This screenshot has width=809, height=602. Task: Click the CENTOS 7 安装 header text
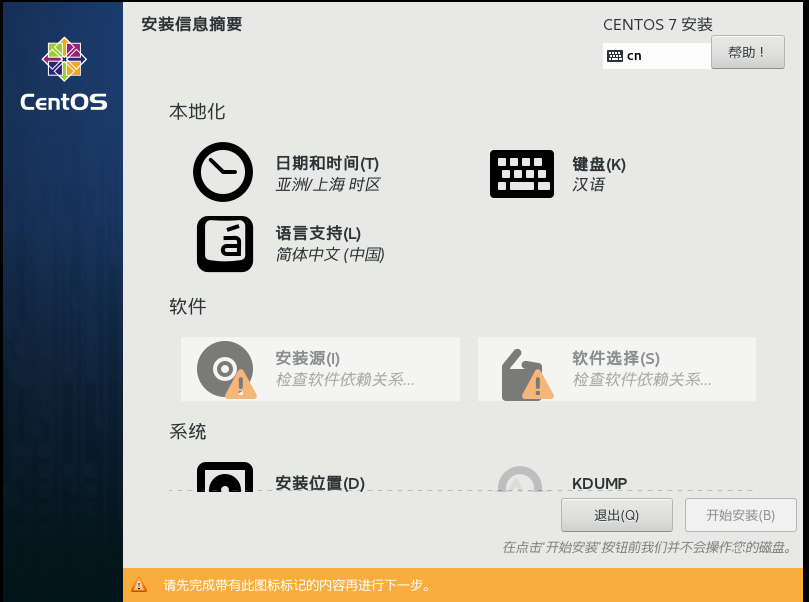(657, 24)
